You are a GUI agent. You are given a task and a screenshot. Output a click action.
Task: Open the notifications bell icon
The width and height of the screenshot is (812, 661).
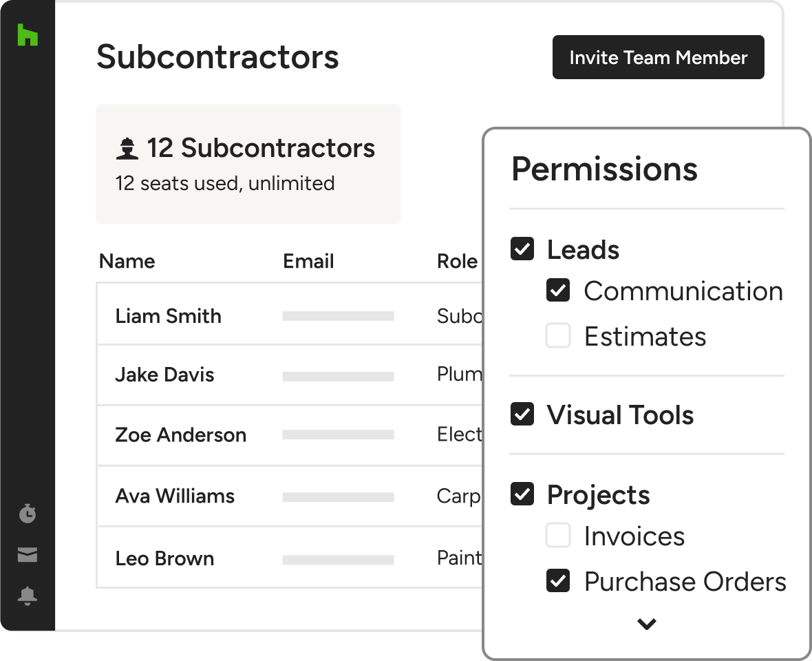28,596
